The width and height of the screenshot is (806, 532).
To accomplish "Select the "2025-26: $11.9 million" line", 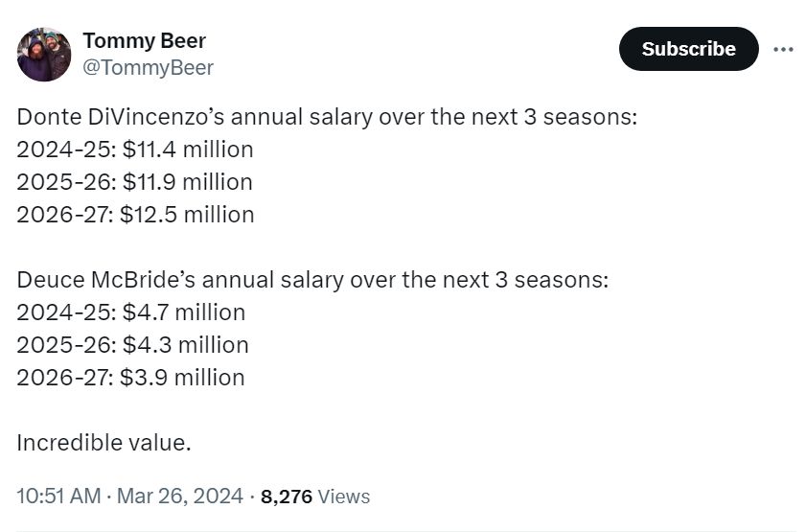I will (134, 182).
